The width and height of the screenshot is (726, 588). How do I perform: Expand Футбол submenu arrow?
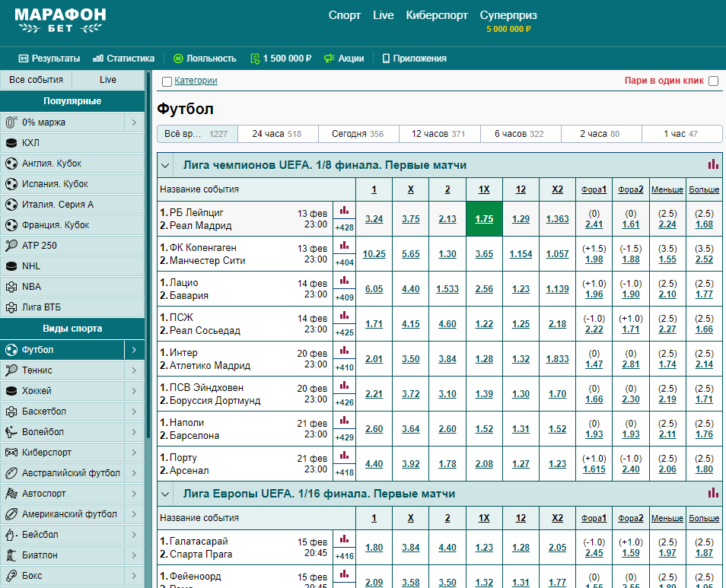(x=134, y=350)
